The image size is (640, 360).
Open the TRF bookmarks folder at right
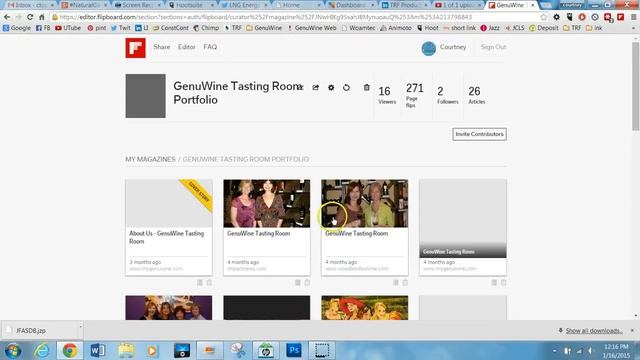point(572,28)
